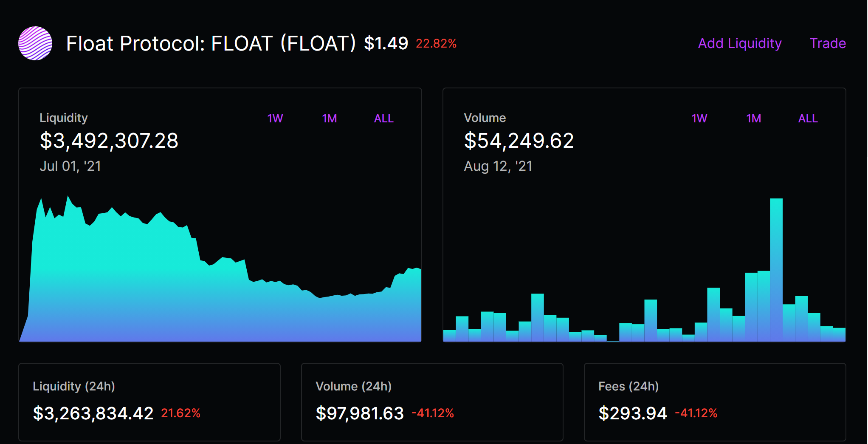
Task: Select ALL range on Volume chart
Action: (x=808, y=119)
